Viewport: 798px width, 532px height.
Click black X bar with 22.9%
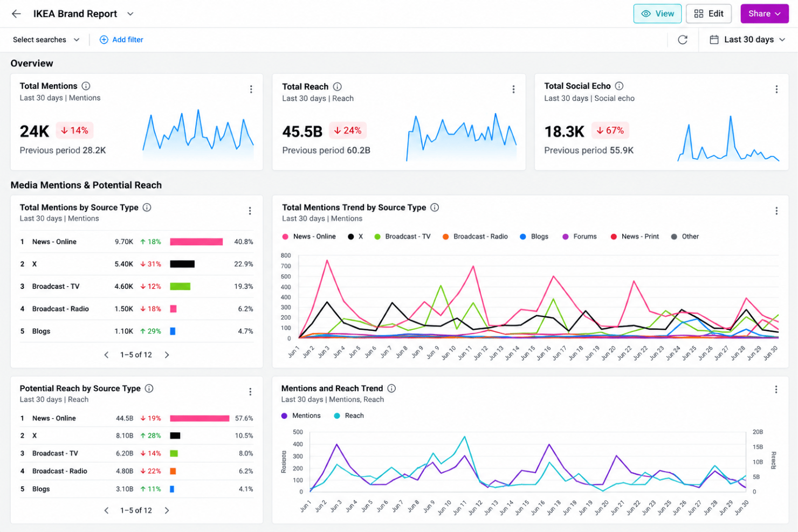182,264
